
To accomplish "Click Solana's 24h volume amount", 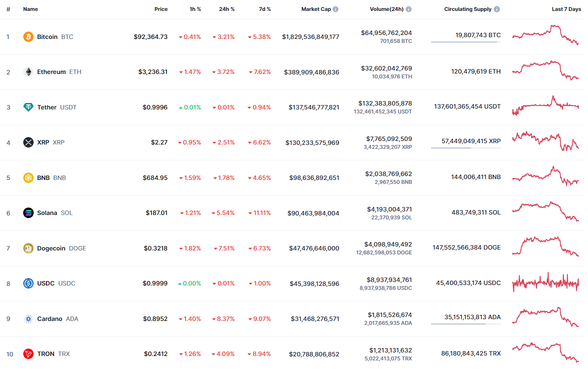I will point(389,209).
